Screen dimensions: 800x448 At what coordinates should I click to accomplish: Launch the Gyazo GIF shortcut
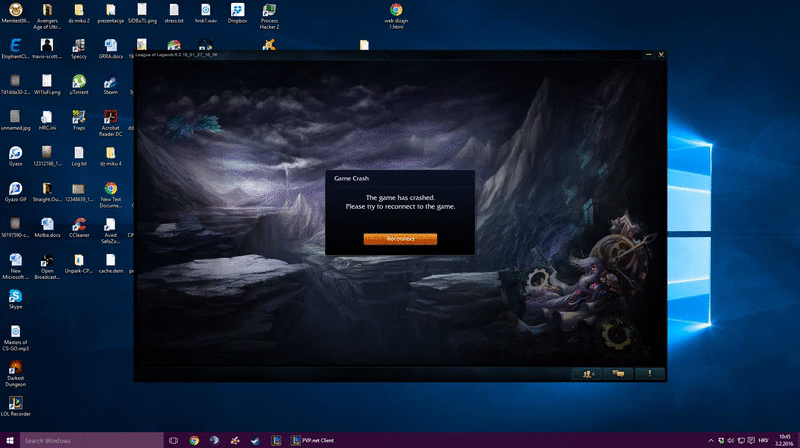click(15, 192)
